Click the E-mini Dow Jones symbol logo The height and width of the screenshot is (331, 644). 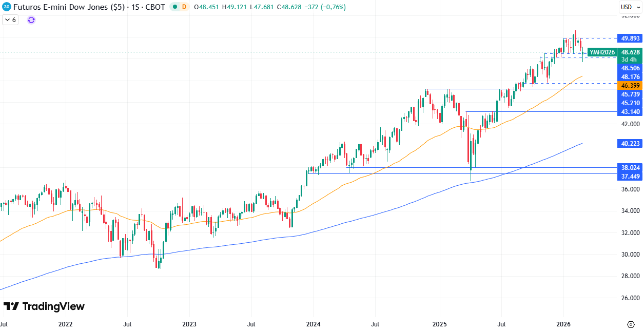7,8
